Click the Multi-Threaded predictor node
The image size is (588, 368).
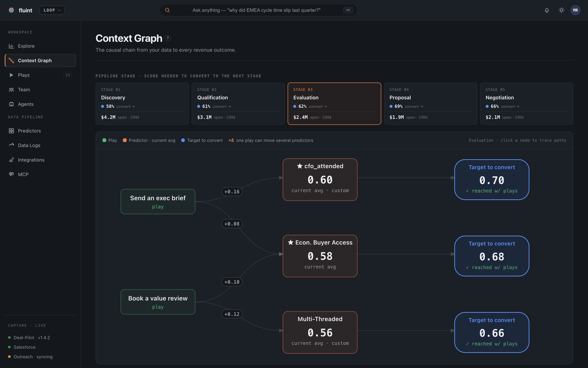(x=320, y=332)
